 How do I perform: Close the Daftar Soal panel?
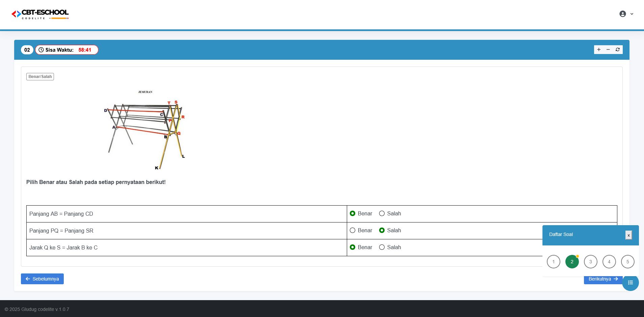coord(628,235)
